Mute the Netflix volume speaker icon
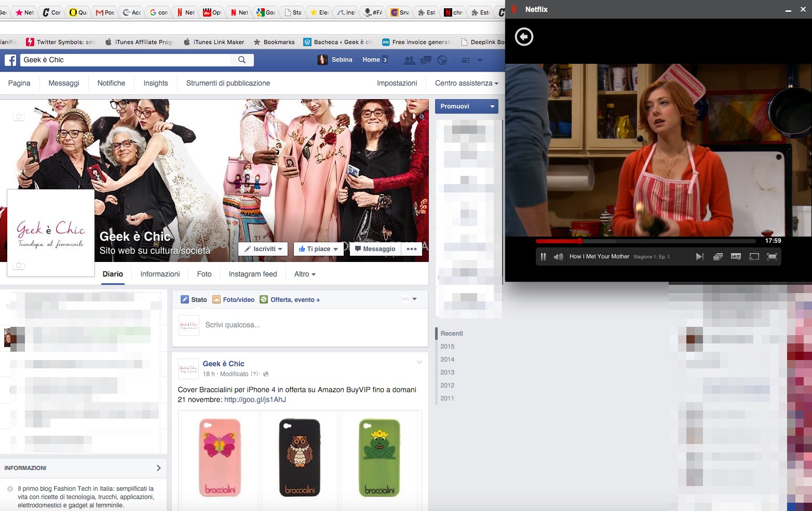This screenshot has height=511, width=812. pyautogui.click(x=558, y=257)
